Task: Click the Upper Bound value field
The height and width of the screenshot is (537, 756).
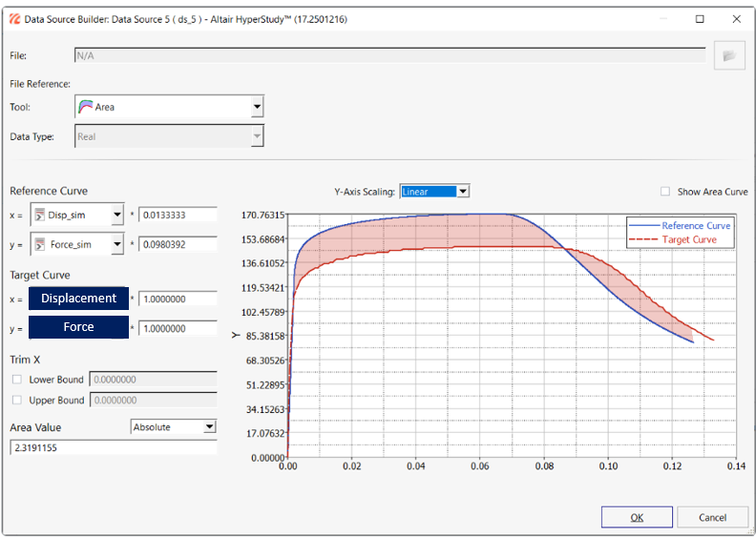Action: tap(154, 400)
